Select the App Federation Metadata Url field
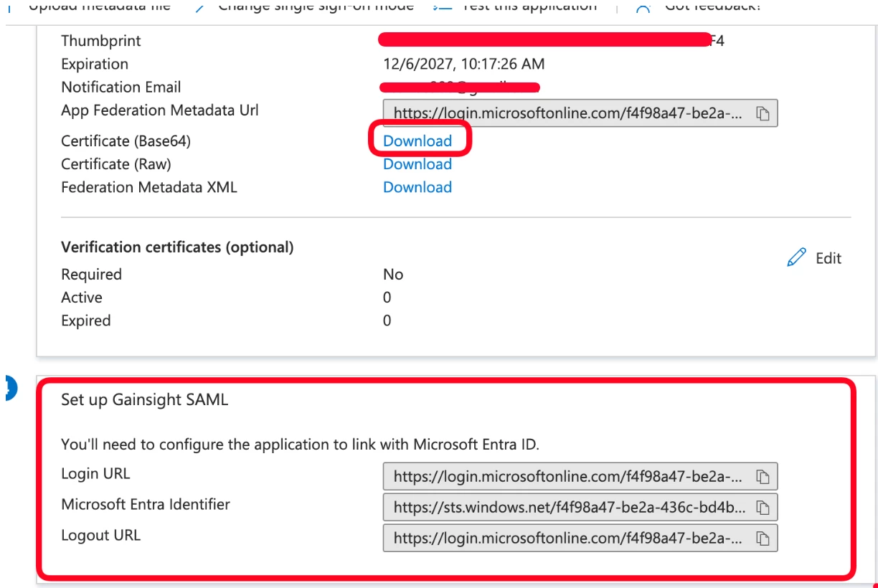The image size is (878, 588). tap(580, 113)
